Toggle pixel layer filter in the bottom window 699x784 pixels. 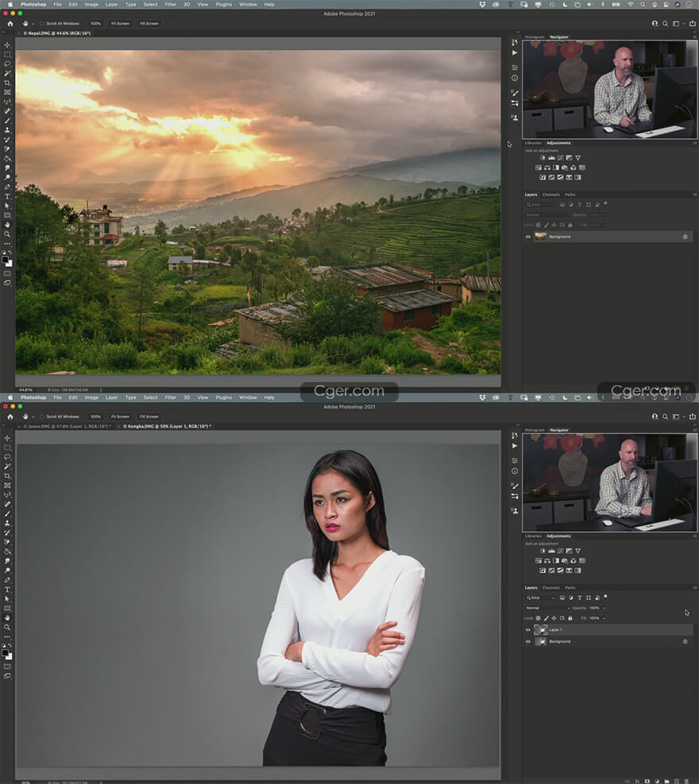tap(562, 597)
